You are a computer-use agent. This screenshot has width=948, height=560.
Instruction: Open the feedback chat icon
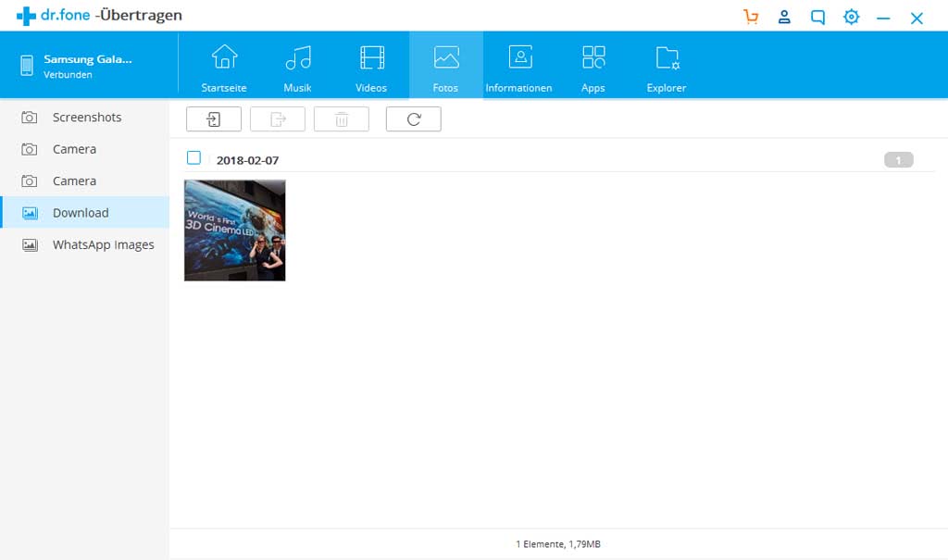pyautogui.click(x=817, y=17)
